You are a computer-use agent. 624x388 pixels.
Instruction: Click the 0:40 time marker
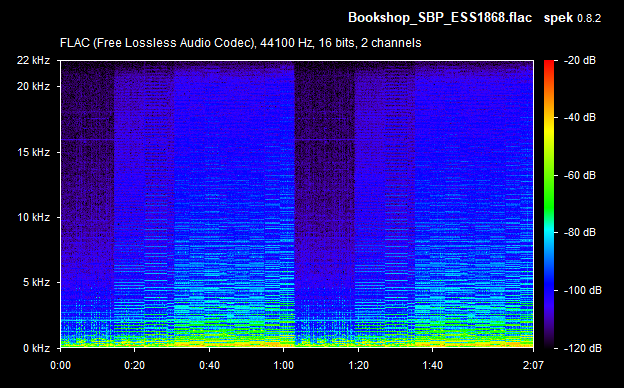pyautogui.click(x=209, y=365)
